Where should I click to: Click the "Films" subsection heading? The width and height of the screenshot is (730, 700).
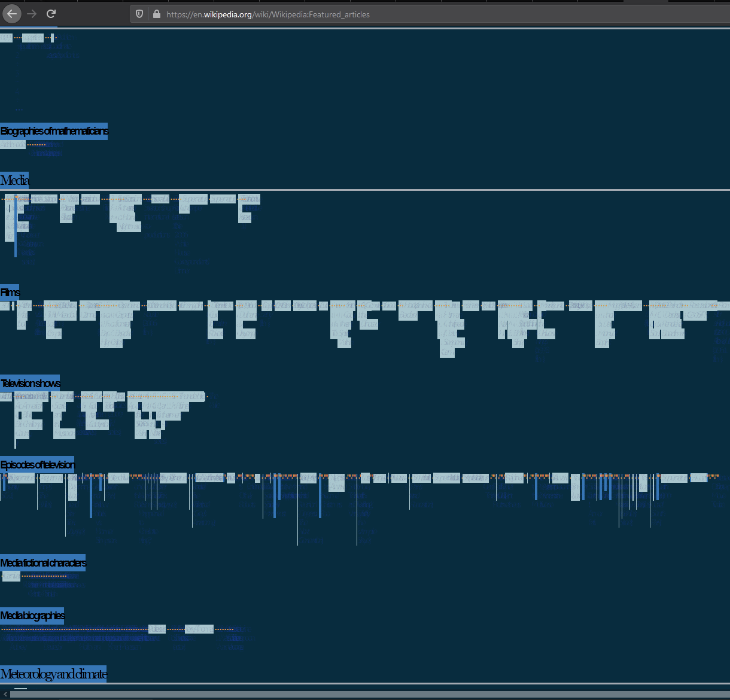(10, 293)
